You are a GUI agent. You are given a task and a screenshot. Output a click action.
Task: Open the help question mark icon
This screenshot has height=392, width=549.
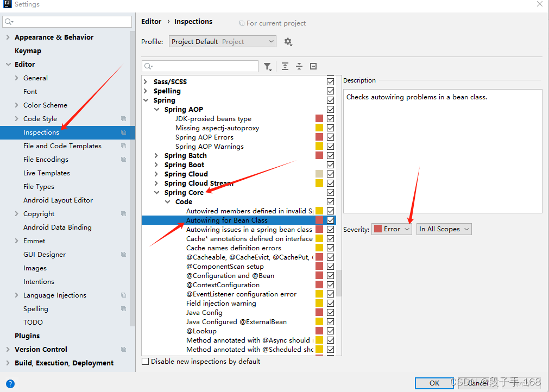click(x=10, y=384)
